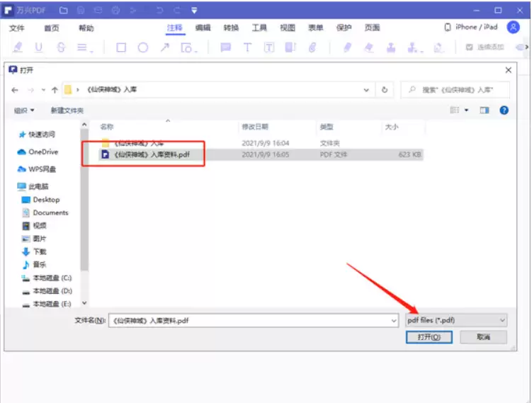Switch to the 转换 tab

(231, 28)
